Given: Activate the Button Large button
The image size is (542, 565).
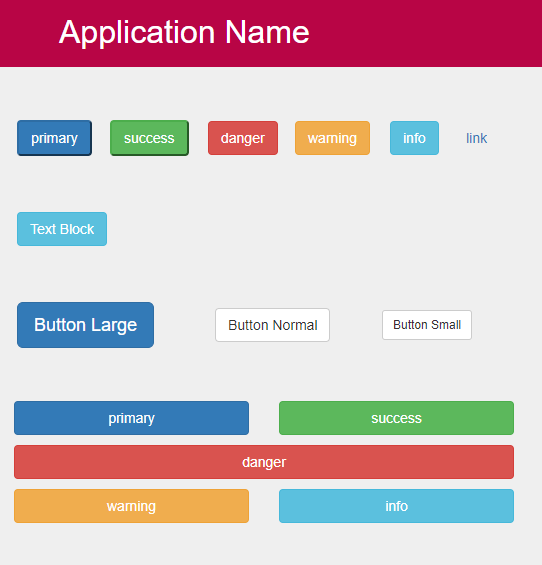Looking at the screenshot, I should [85, 325].
